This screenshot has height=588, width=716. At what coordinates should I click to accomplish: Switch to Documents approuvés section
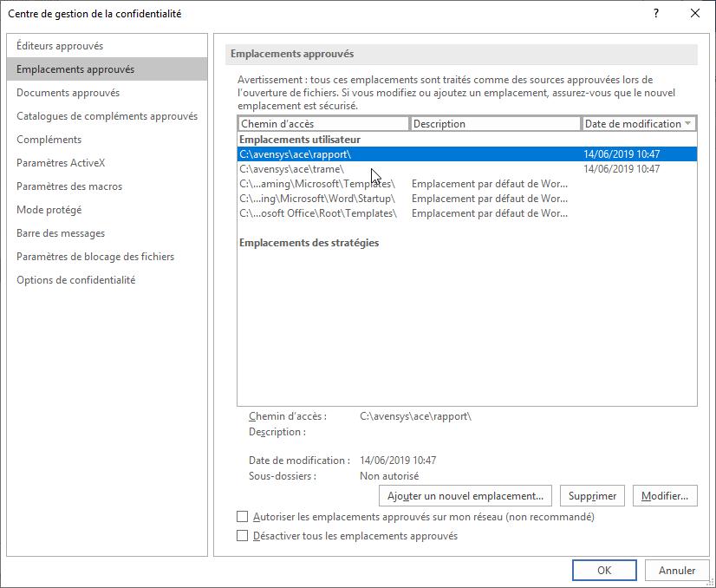68,93
